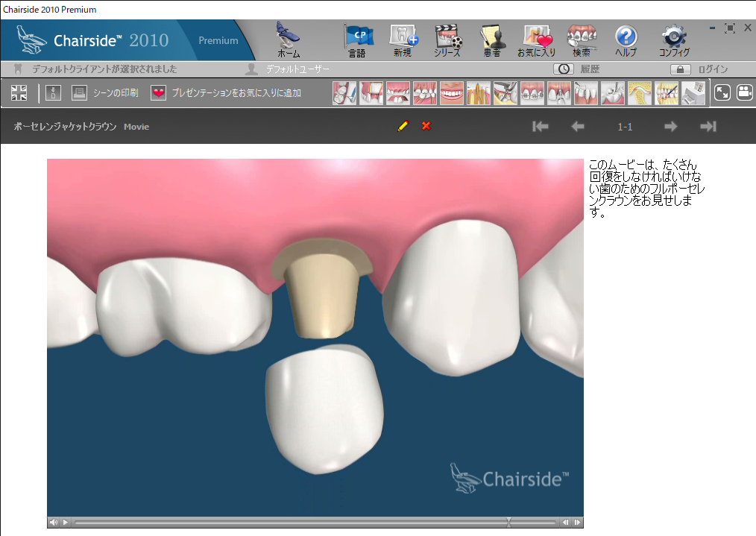The height and width of the screenshot is (536, 756).
Task: Click the ポーセレンジャケットクラウン title
Action: click(65, 127)
